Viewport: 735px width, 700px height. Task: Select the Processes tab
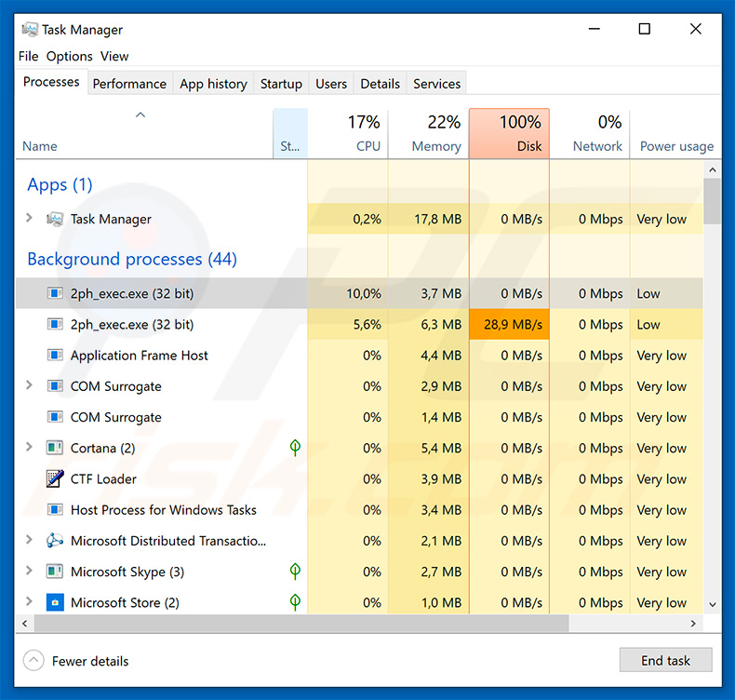51,82
